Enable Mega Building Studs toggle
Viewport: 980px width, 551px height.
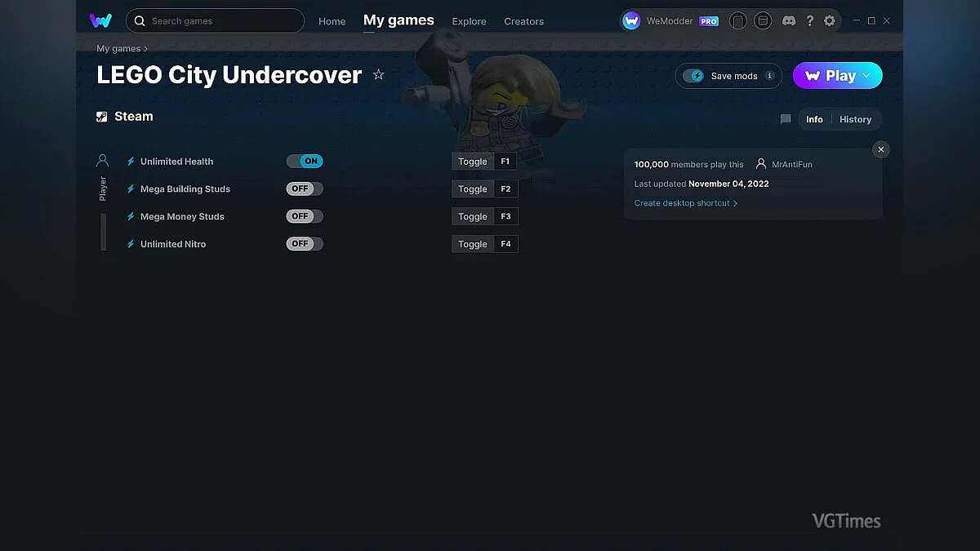(305, 189)
